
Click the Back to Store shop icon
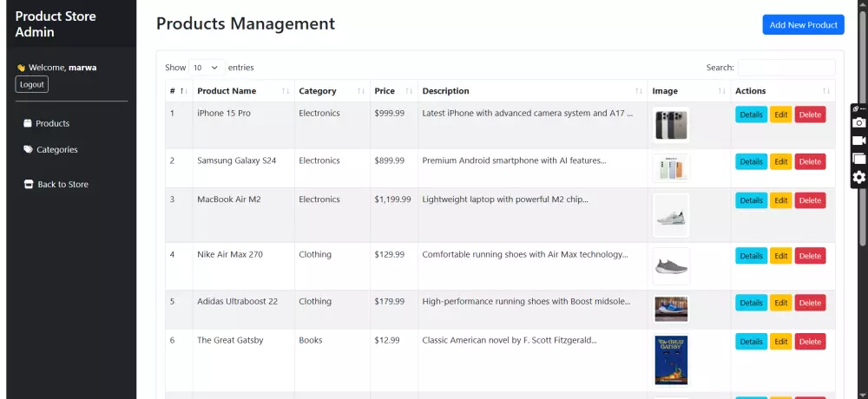(x=28, y=184)
